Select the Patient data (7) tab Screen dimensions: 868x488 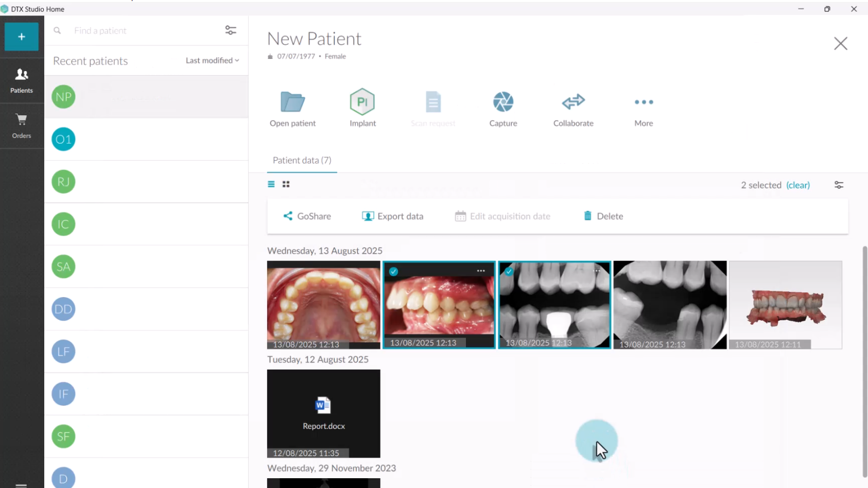302,160
